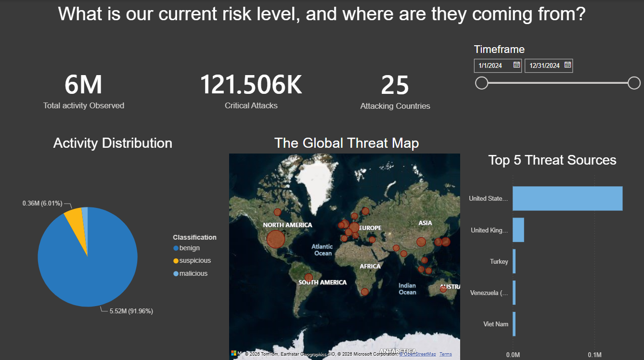Image resolution: width=644 pixels, height=360 pixels.
Task: Click the end date field 12/31/2024
Action: pos(549,65)
